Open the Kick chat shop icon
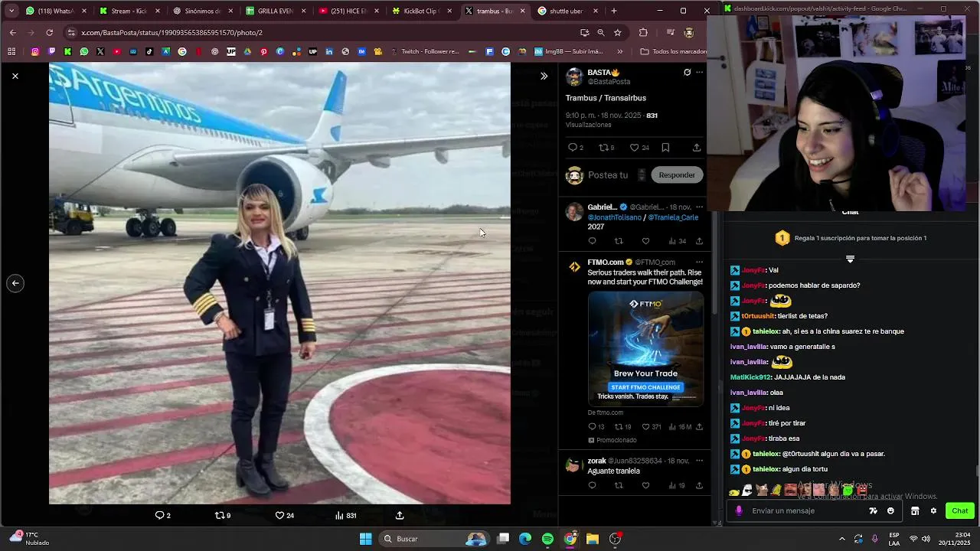This screenshot has height=551, width=980. (x=915, y=511)
